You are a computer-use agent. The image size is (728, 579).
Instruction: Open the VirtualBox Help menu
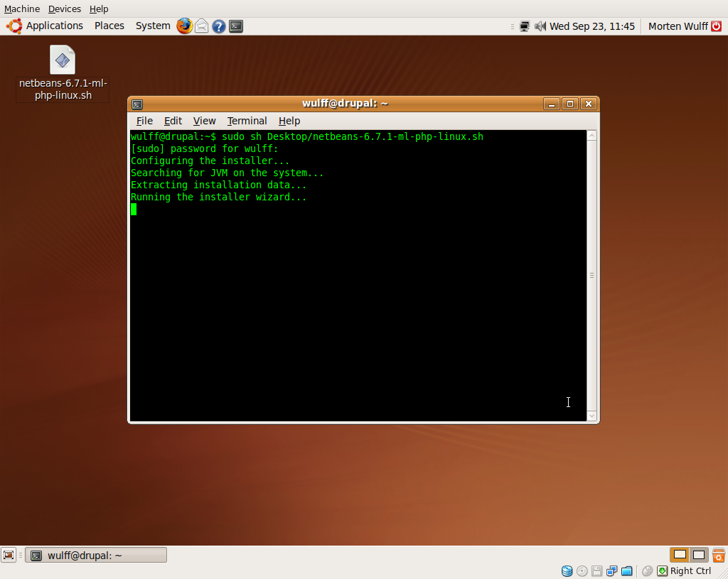98,9
